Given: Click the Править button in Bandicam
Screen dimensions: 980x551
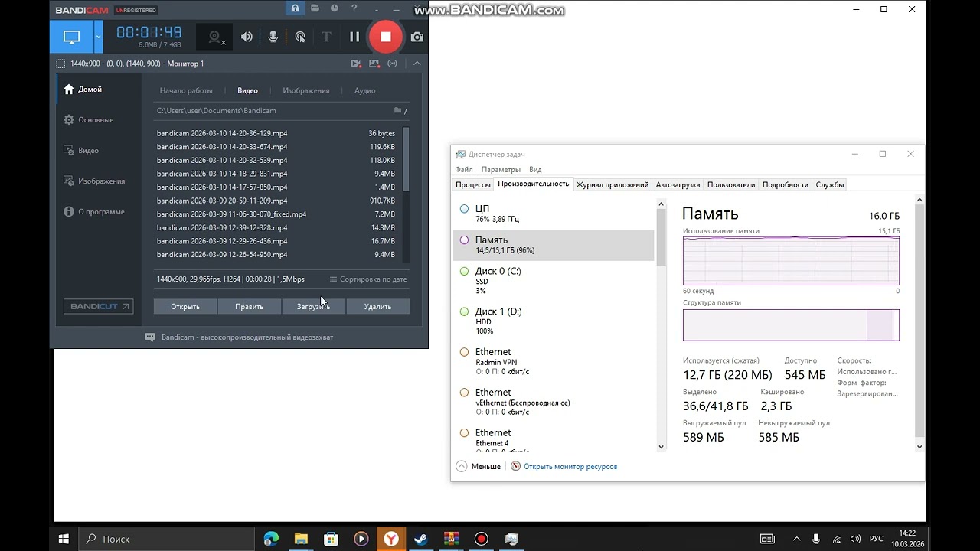Looking at the screenshot, I should 250,306.
